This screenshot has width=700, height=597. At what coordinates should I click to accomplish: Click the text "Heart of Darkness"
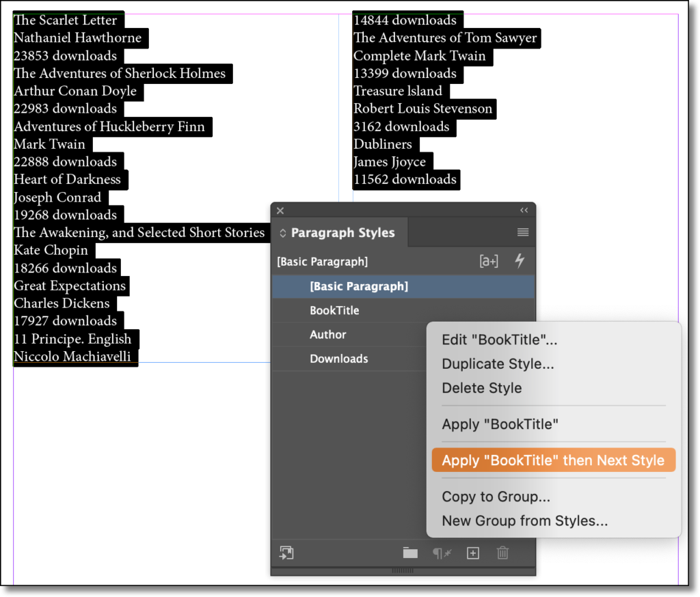pyautogui.click(x=67, y=180)
